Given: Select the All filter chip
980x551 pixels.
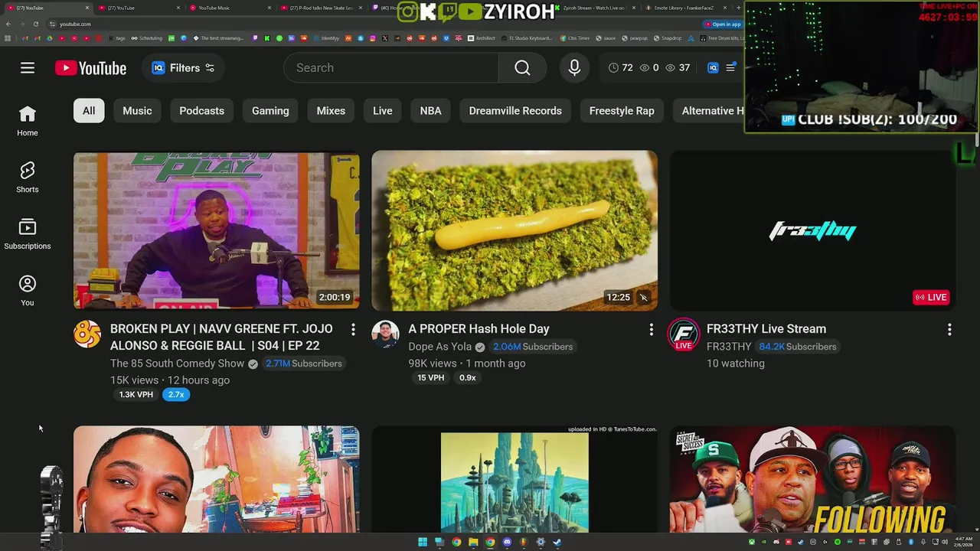Looking at the screenshot, I should [x=89, y=111].
